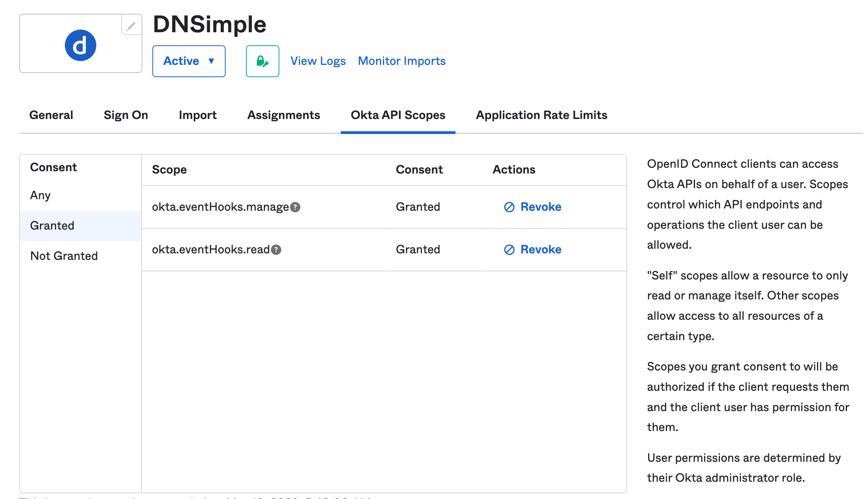
Task: Revoke the okta.eventHooks.manage scope
Action: pyautogui.click(x=533, y=207)
